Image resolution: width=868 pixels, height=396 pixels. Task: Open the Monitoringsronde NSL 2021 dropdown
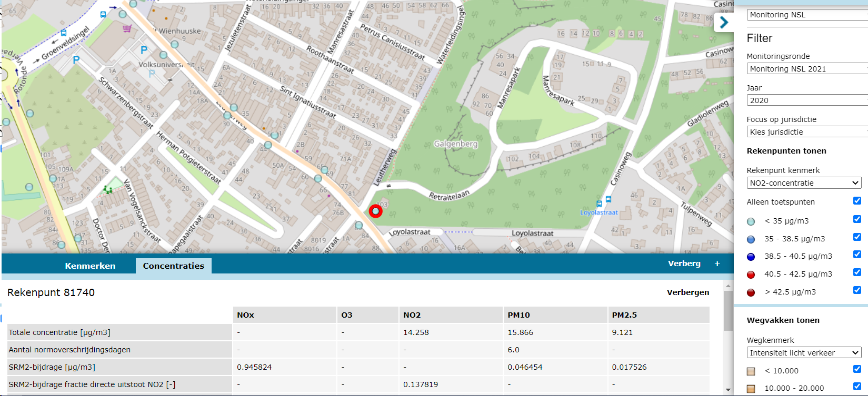click(807, 69)
